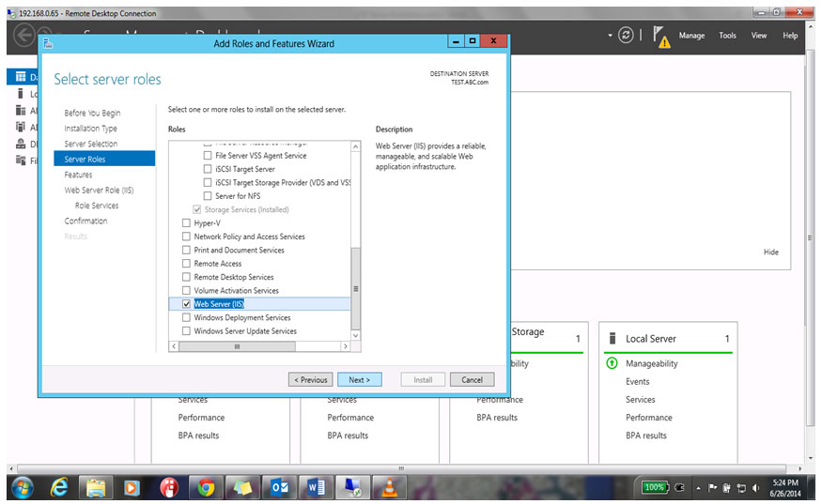822x504 pixels.
Task: Click the Next button in wizard
Action: point(359,380)
